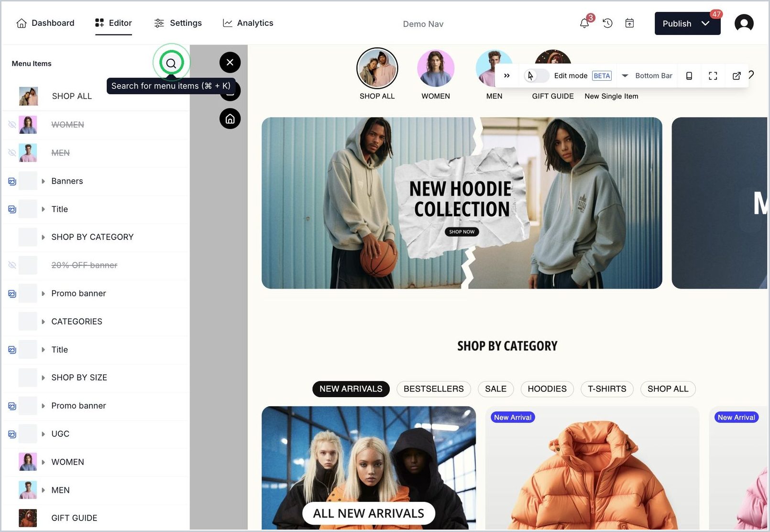The width and height of the screenshot is (770, 532).
Task: Open the Bottom Bar dropdown
Action: (x=647, y=76)
